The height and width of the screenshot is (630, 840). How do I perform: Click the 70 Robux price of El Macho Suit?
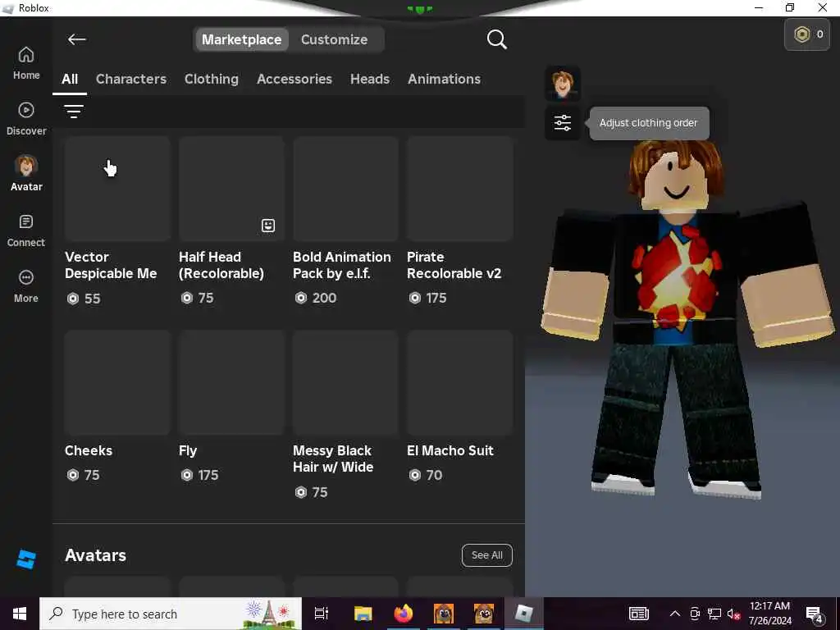pos(426,475)
